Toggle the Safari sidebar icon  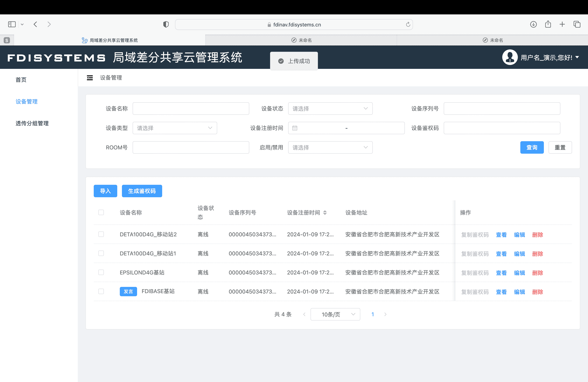coord(12,24)
